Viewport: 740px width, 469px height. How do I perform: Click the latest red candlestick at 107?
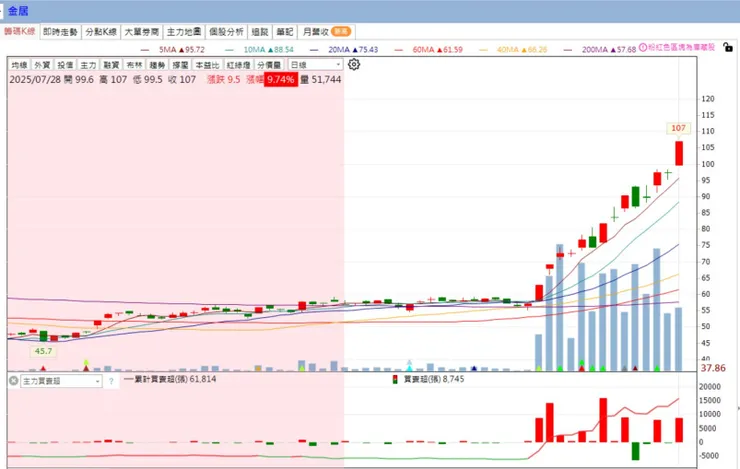(x=679, y=153)
